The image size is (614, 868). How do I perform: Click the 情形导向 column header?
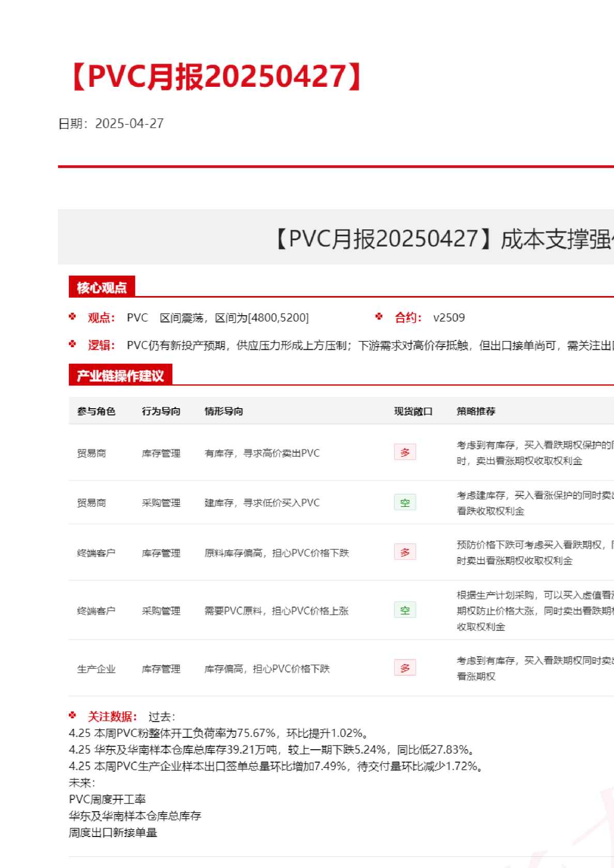[x=223, y=411]
